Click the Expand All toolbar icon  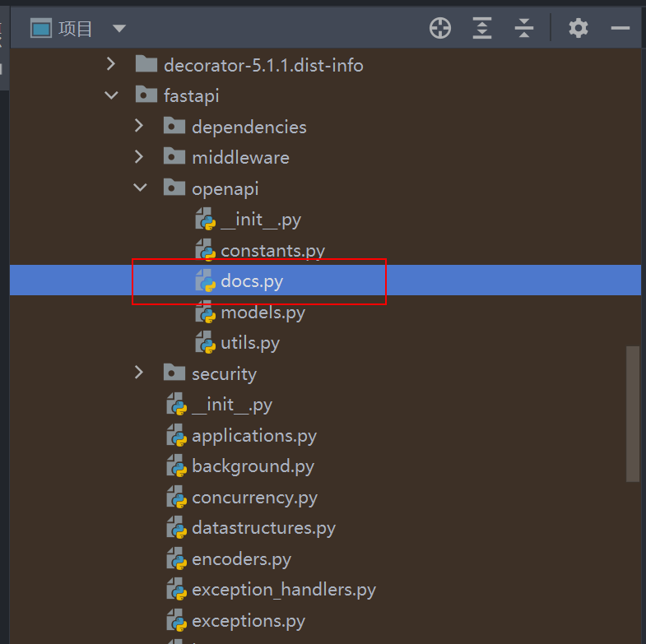pos(482,29)
